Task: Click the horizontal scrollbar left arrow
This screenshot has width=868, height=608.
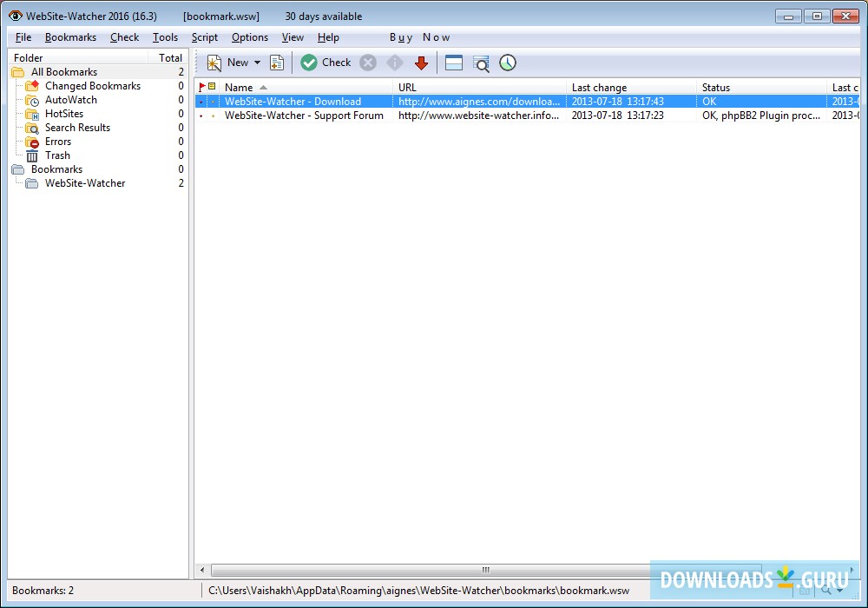Action: pyautogui.click(x=202, y=570)
